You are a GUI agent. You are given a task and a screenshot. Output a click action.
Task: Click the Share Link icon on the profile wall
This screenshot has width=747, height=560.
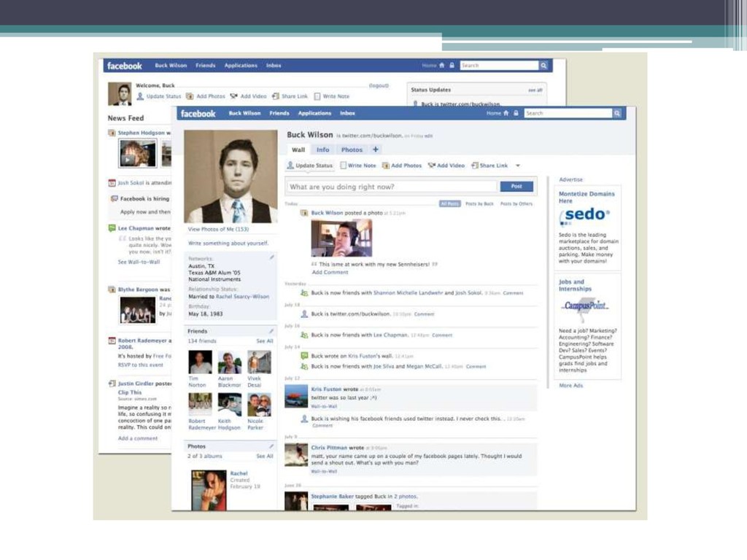[x=474, y=166]
